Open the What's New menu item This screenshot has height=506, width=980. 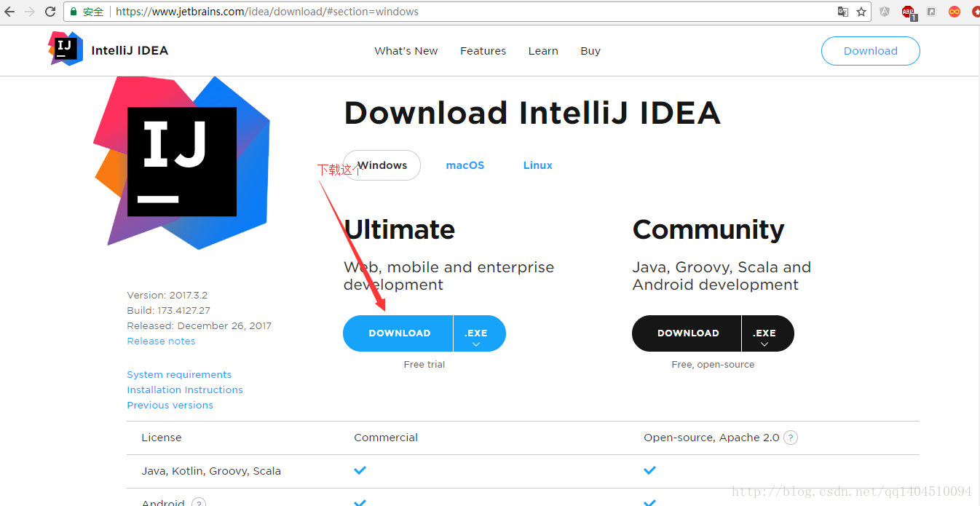406,51
